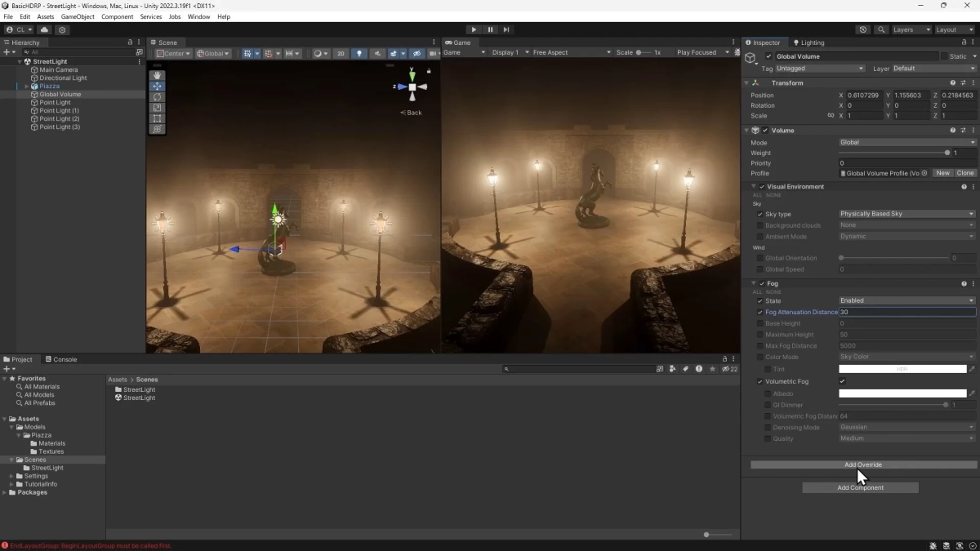Click the Volume Weight slider handle
980x551 pixels.
(947, 153)
